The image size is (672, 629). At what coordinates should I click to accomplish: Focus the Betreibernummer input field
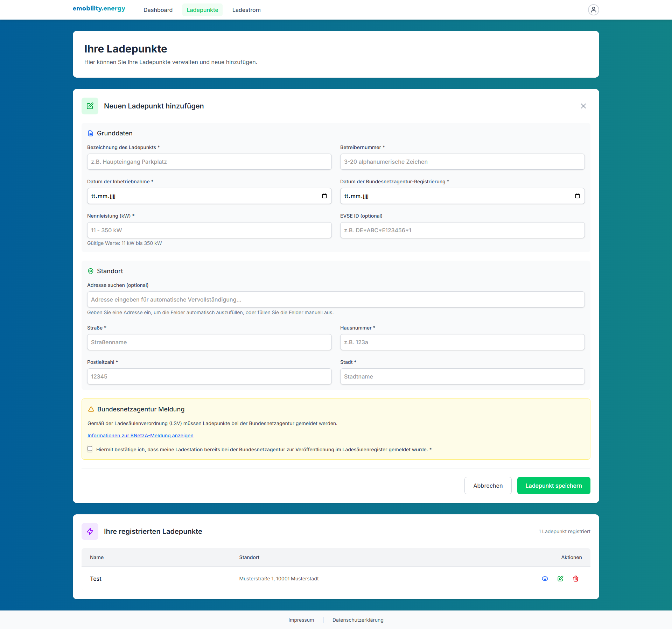tap(462, 162)
